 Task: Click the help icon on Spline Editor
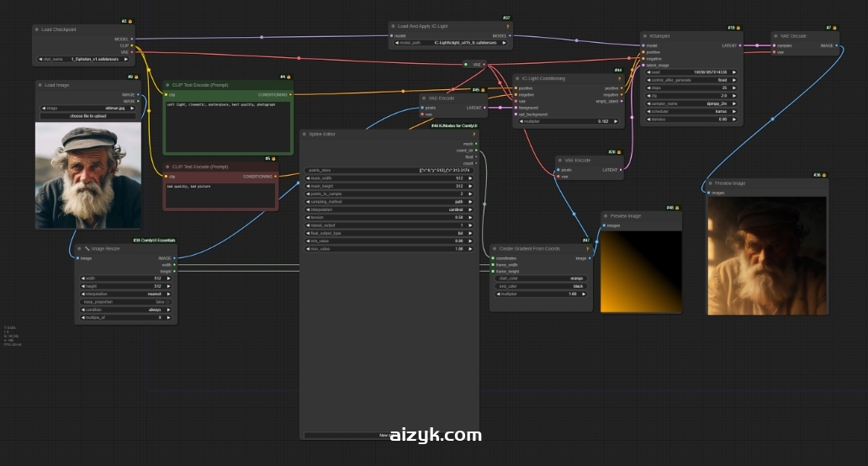pos(474,134)
